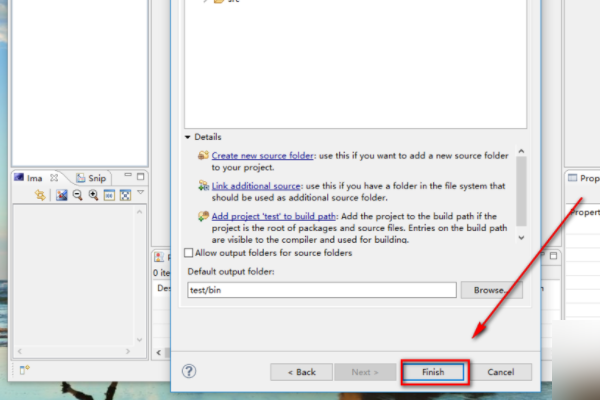Screen dimensions: 600x400
Task: Click the Add project to build path icon
Action: (203, 216)
